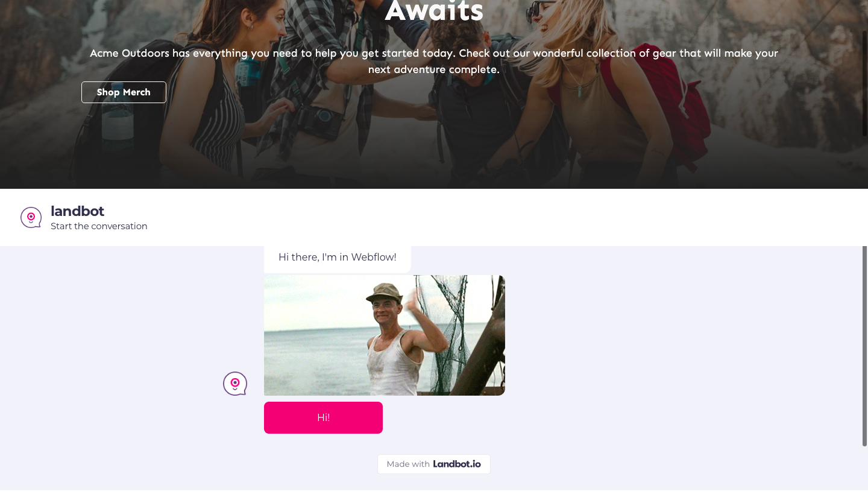
Task: Click the landbot logo icon in chat header
Action: click(31, 218)
